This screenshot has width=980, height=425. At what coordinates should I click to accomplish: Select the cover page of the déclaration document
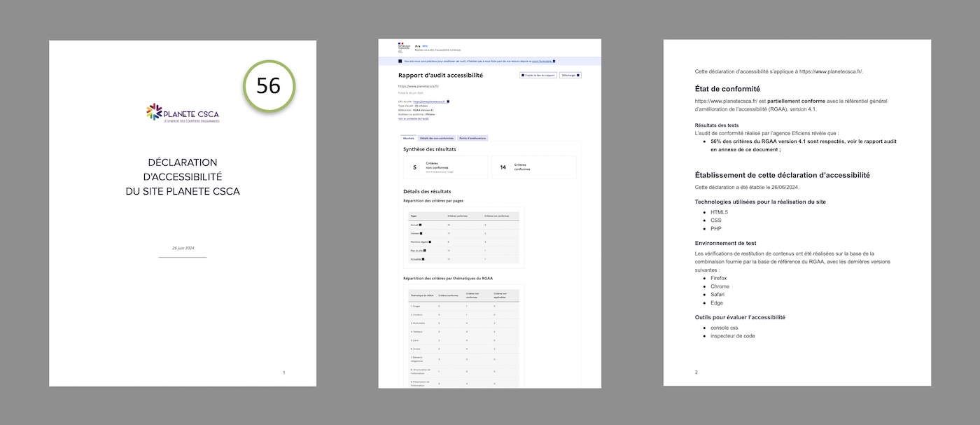click(x=182, y=210)
